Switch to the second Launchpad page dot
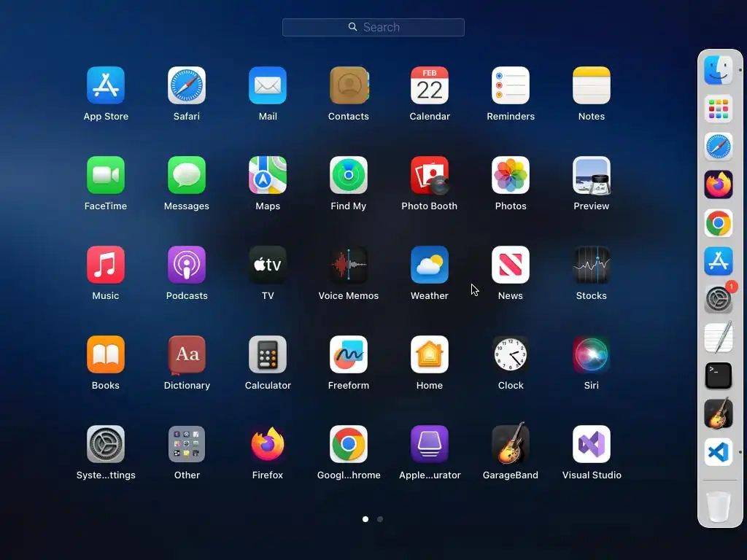 click(379, 519)
